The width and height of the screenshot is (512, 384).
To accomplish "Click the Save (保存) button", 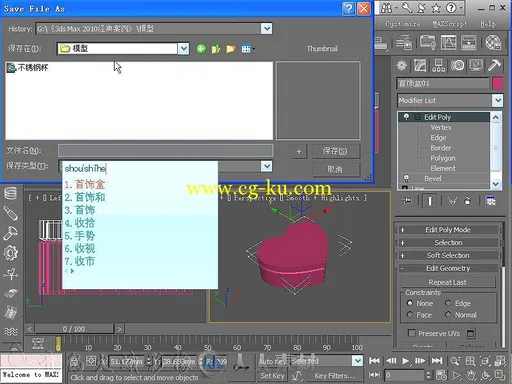I will 336,151.
